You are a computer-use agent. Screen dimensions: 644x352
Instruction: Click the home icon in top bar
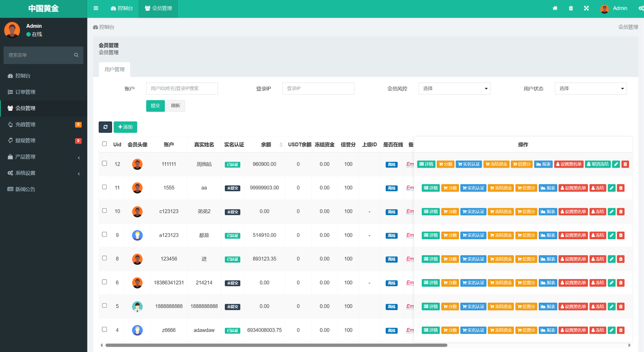pyautogui.click(x=555, y=8)
